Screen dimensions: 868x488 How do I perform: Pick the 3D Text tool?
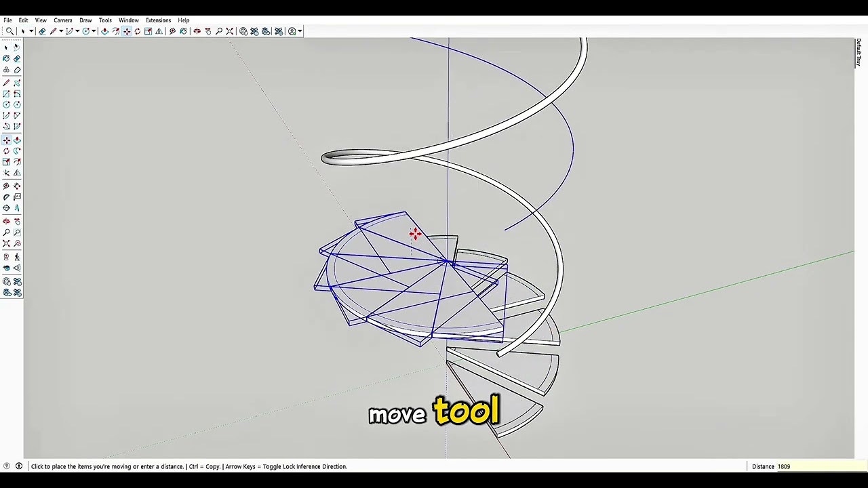[17, 208]
